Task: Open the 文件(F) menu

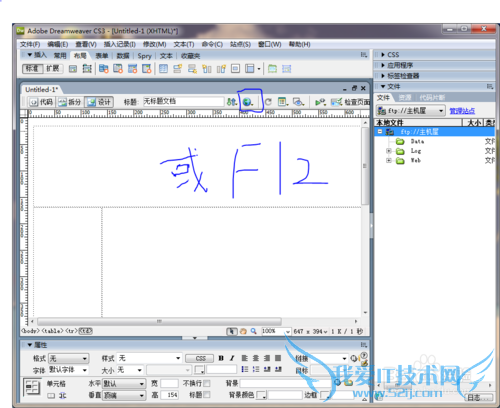Action: click(x=30, y=44)
